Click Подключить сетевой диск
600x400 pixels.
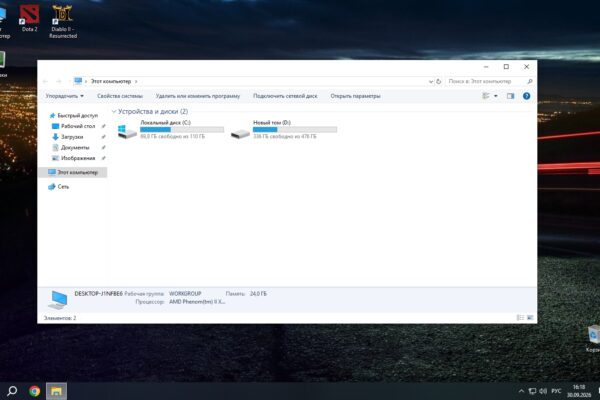pos(285,96)
